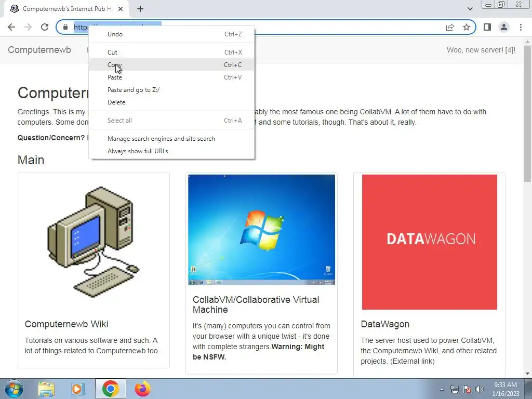Viewport: 532px width, 399px height.
Task: Launch Firefox from the taskbar
Action: pyautogui.click(x=142, y=389)
